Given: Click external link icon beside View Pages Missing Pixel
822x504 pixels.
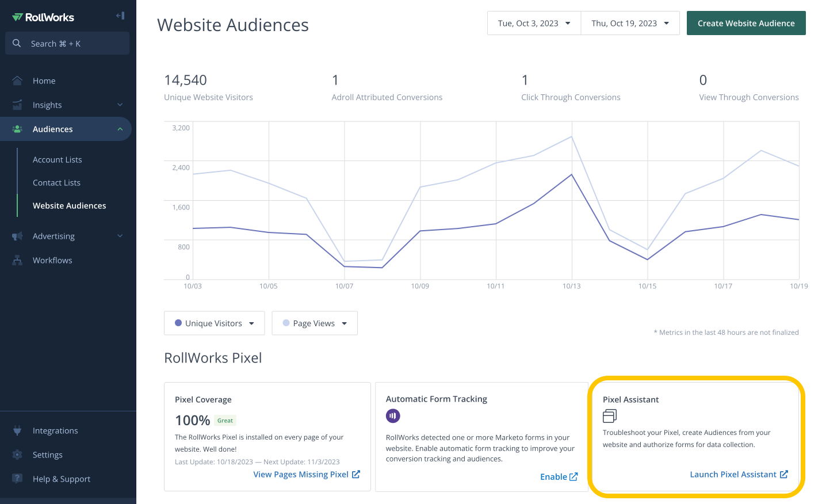Looking at the screenshot, I should (x=356, y=474).
